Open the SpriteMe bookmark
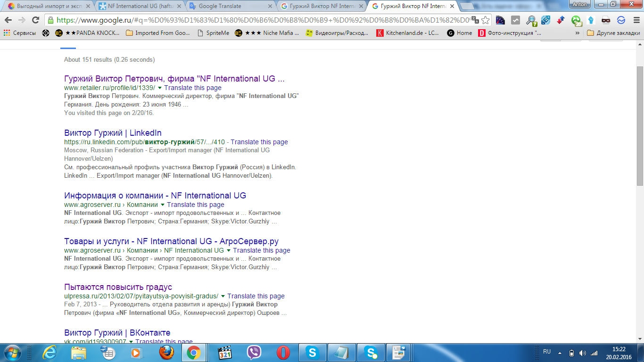Viewport: 644px width, 362px height. point(213,33)
